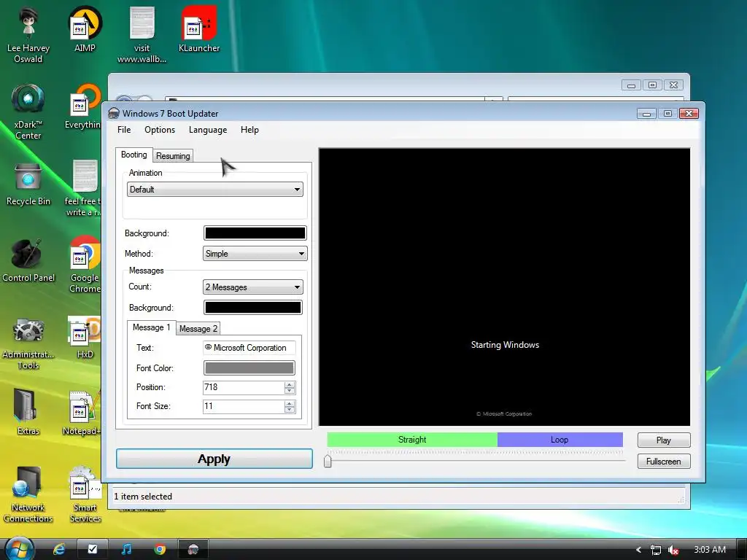Image resolution: width=747 pixels, height=560 pixels.
Task: Switch to the Booting tab
Action: coord(134,155)
